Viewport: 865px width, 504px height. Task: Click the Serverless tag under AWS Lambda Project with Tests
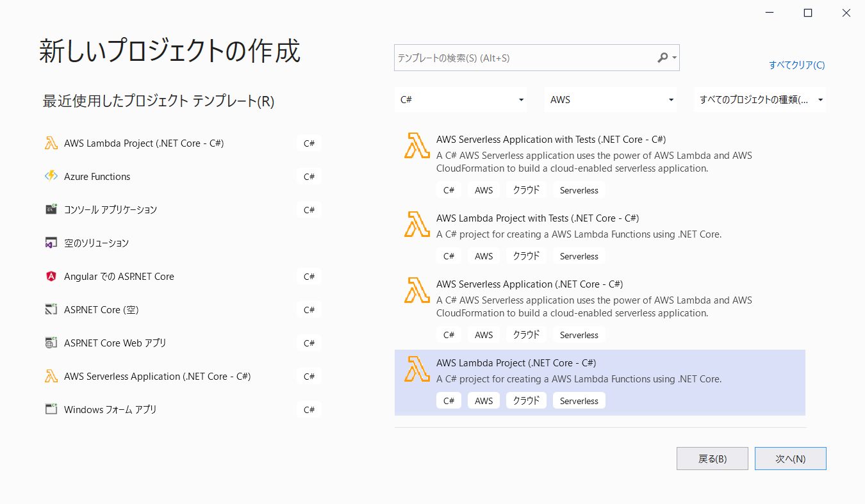(579, 256)
